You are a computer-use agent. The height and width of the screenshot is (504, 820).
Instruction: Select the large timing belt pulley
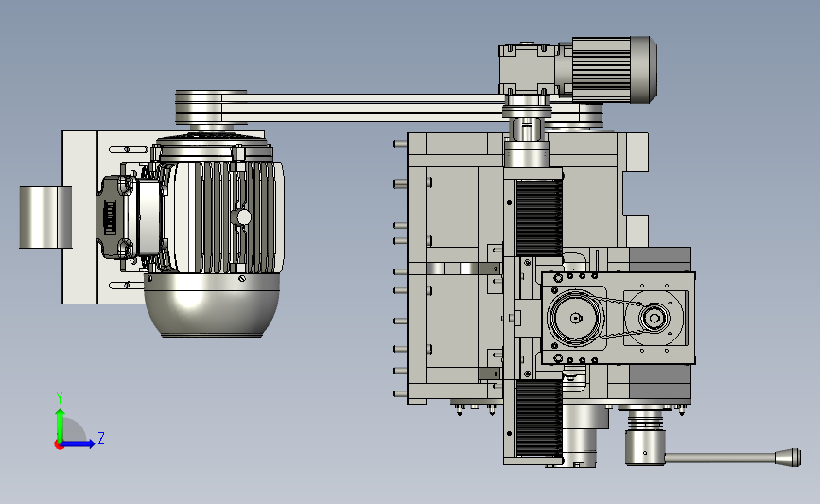pyautogui.click(x=575, y=318)
